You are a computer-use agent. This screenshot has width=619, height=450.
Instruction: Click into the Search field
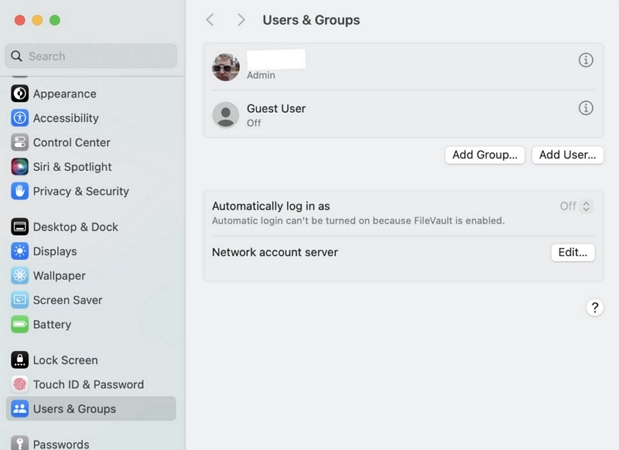tap(91, 56)
